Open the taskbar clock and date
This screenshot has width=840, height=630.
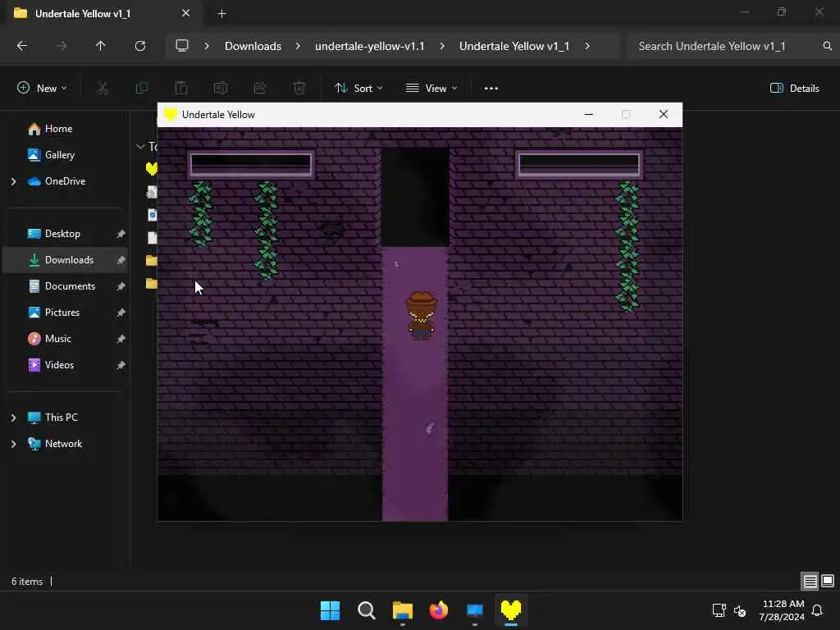pos(782,610)
